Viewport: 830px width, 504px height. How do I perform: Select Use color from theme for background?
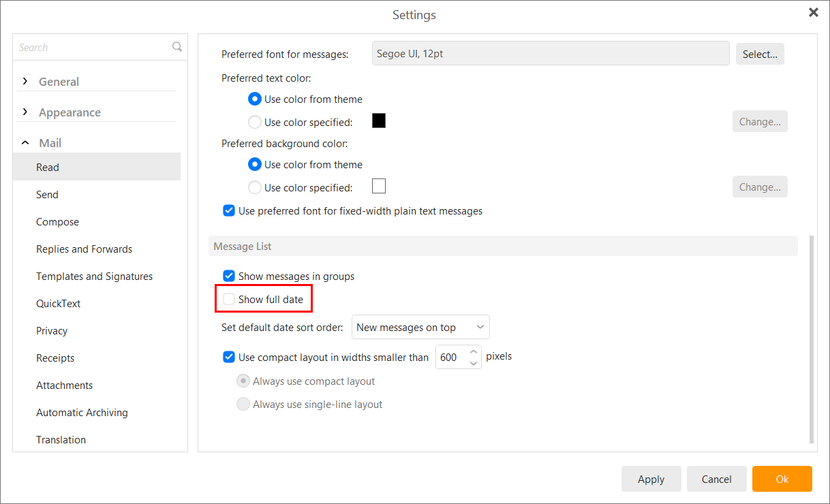254,164
